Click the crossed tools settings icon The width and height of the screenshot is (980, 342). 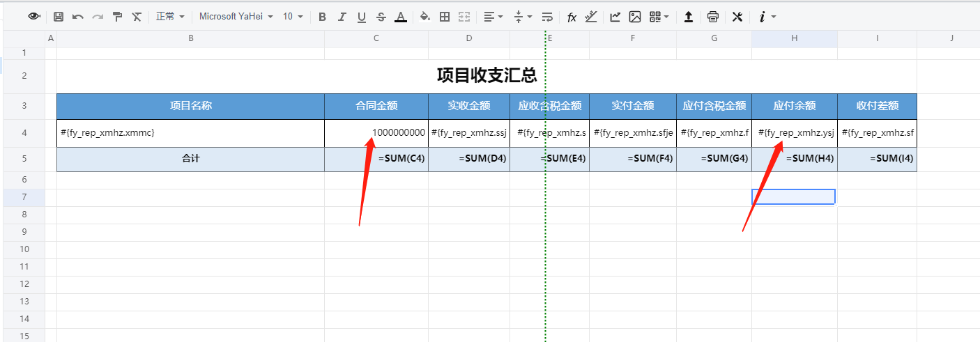click(737, 17)
